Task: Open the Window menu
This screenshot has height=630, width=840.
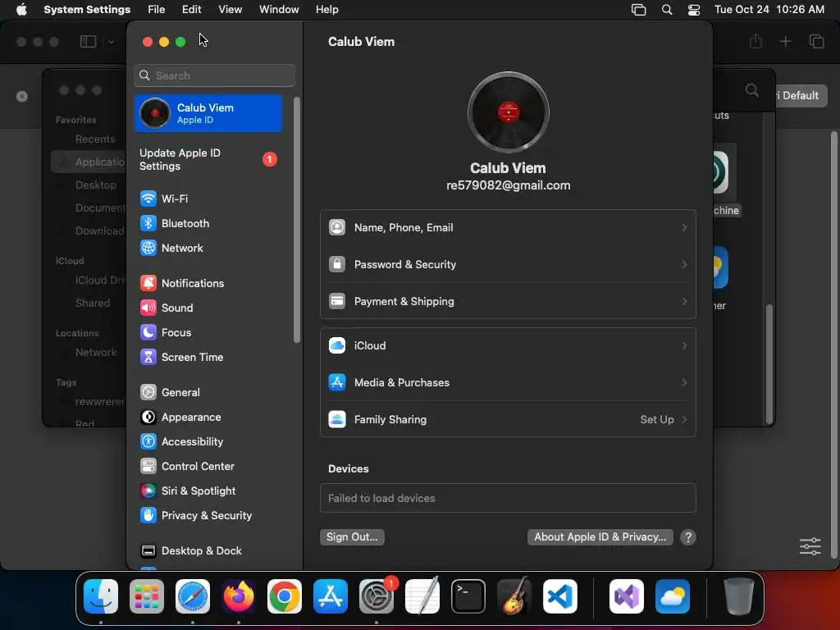Action: click(x=279, y=10)
